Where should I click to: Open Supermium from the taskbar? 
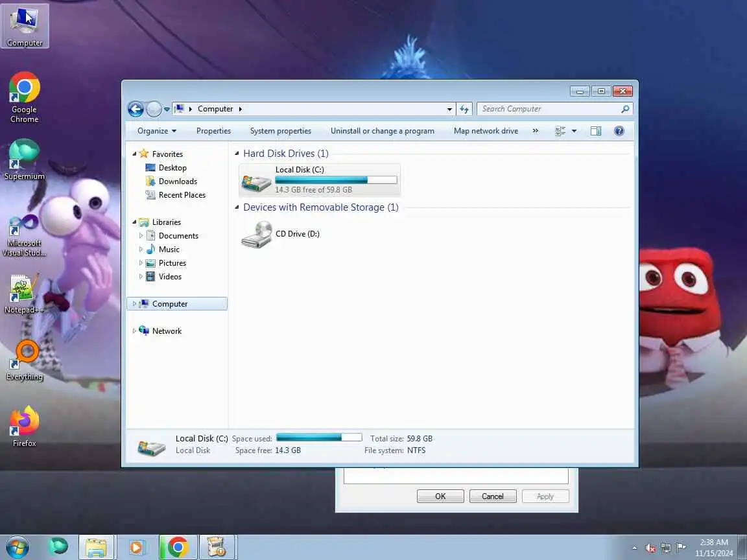click(58, 547)
